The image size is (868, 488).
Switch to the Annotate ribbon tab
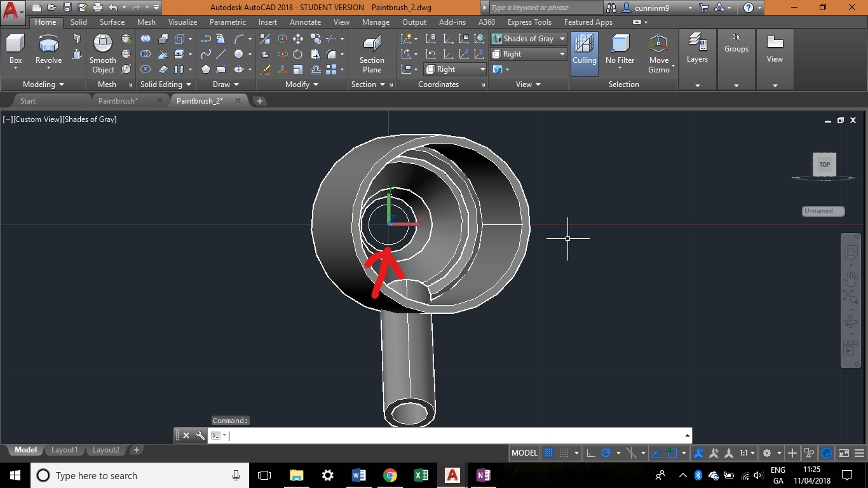pyautogui.click(x=305, y=22)
